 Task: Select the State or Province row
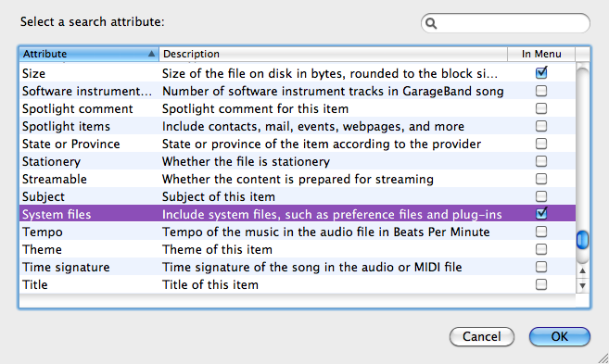(x=298, y=144)
